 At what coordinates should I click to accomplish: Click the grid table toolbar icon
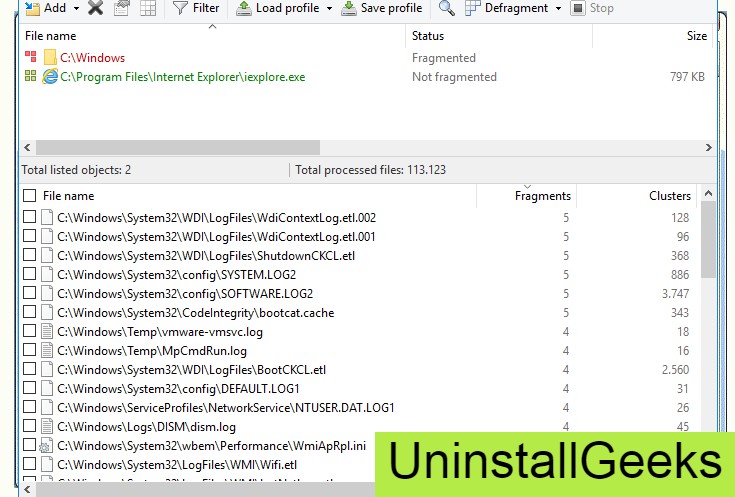148,8
